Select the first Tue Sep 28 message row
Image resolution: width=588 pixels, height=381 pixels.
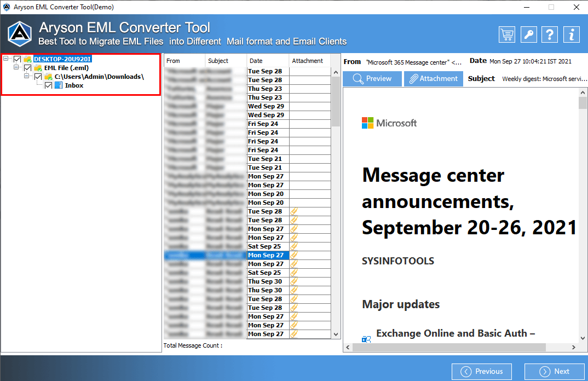tap(247, 71)
